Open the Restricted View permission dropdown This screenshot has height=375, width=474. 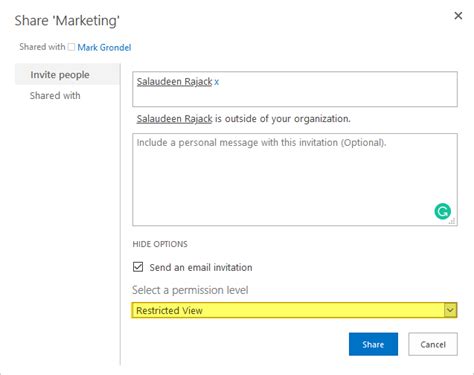pos(294,310)
